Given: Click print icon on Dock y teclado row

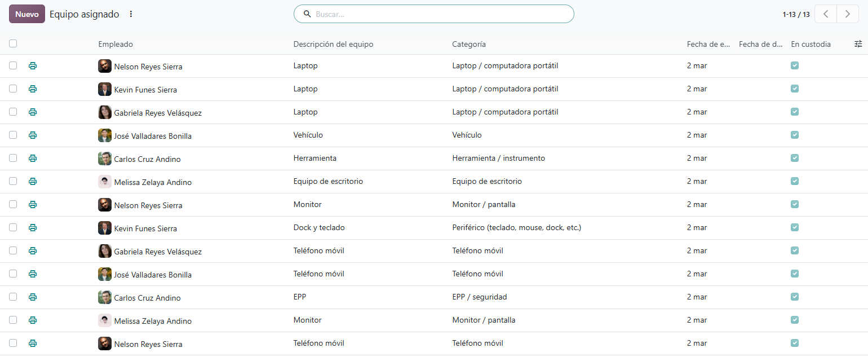Looking at the screenshot, I should pyautogui.click(x=33, y=228).
